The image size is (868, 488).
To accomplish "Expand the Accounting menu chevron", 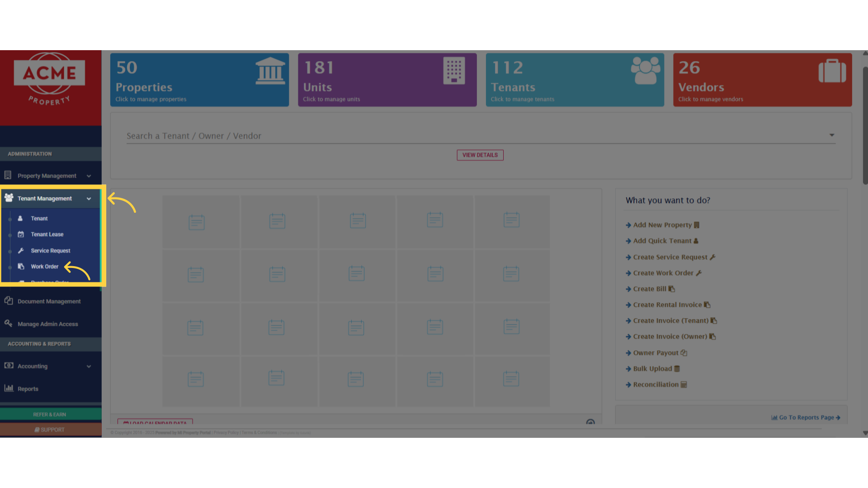I will (89, 366).
